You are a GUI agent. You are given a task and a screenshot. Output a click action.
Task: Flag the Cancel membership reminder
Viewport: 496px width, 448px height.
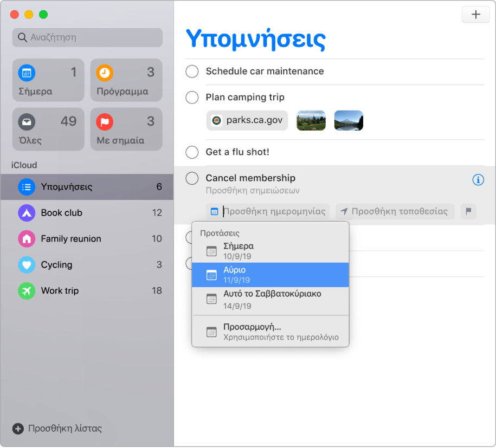click(468, 211)
